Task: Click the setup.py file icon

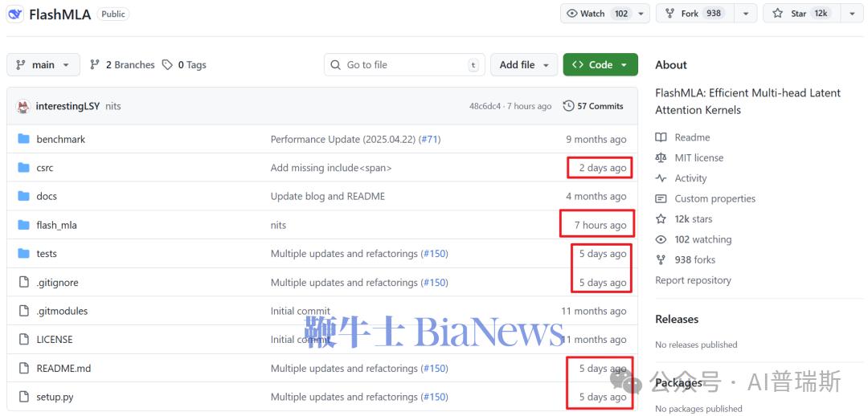Action: click(x=23, y=397)
